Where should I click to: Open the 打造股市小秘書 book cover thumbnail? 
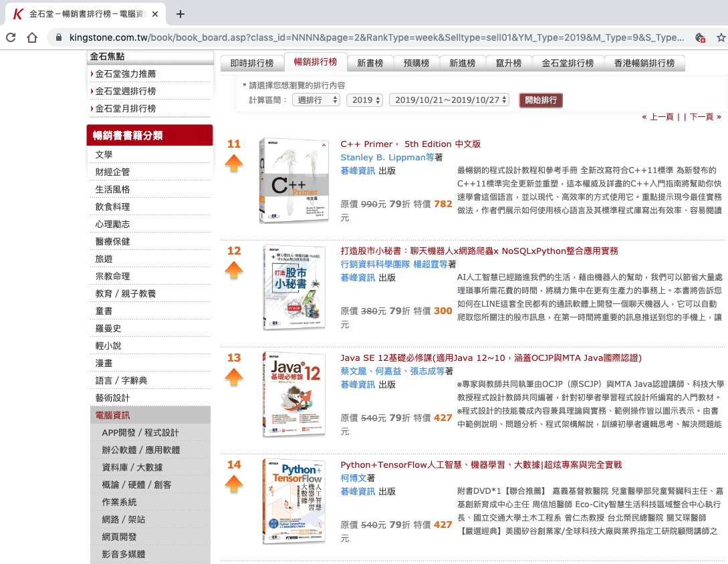coord(294,288)
